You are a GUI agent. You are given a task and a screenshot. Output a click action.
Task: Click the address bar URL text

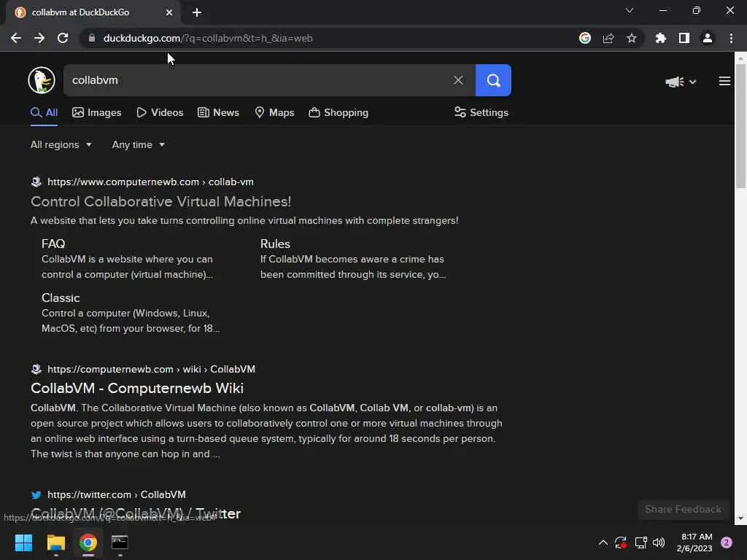[x=208, y=38]
